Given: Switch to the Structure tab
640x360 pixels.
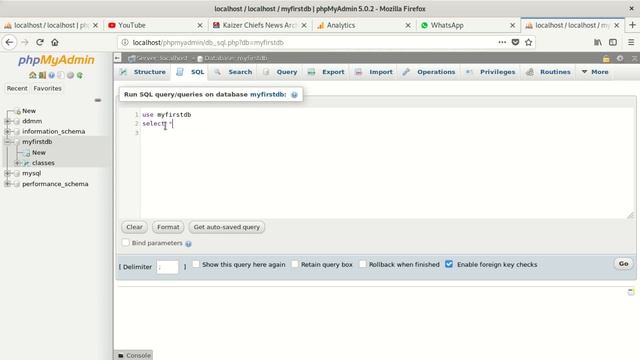Looking at the screenshot, I should coord(143,72).
